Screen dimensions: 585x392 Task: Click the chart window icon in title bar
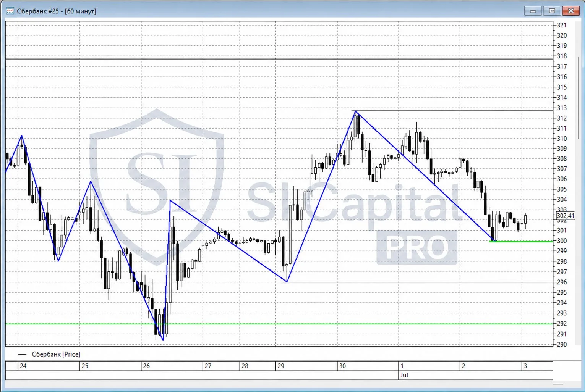(10, 11)
